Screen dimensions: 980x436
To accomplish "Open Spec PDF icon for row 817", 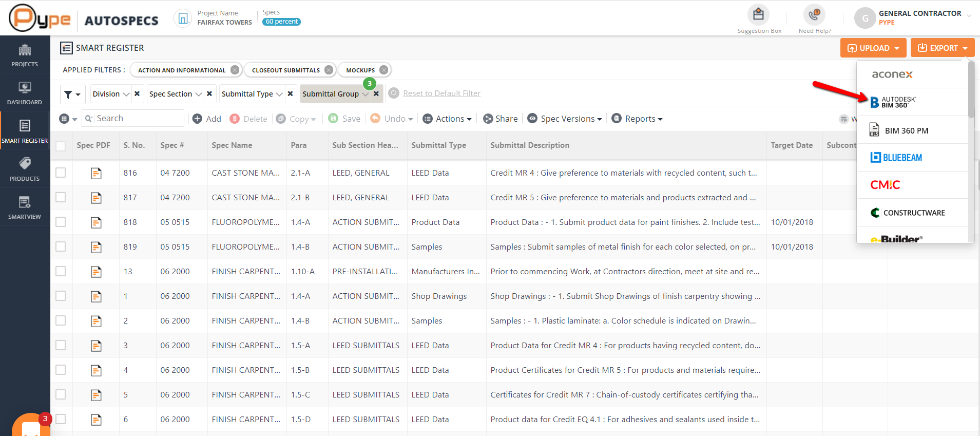I will 96,198.
